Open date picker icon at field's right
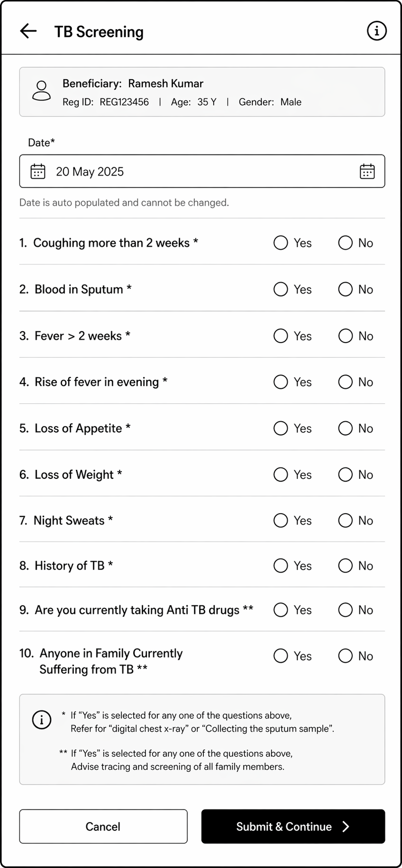The width and height of the screenshot is (402, 868). coord(367,172)
